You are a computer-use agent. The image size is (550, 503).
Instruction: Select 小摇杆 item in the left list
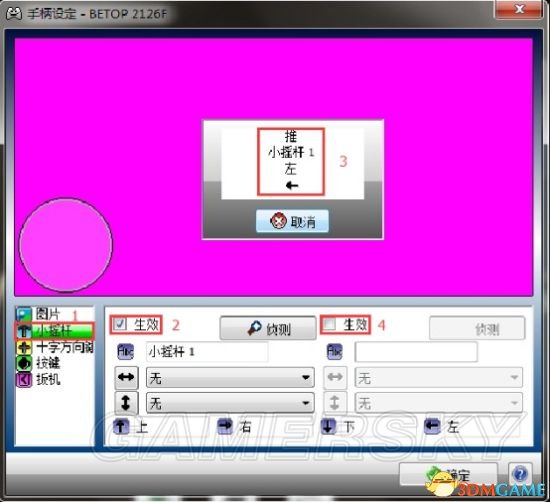tap(54, 330)
